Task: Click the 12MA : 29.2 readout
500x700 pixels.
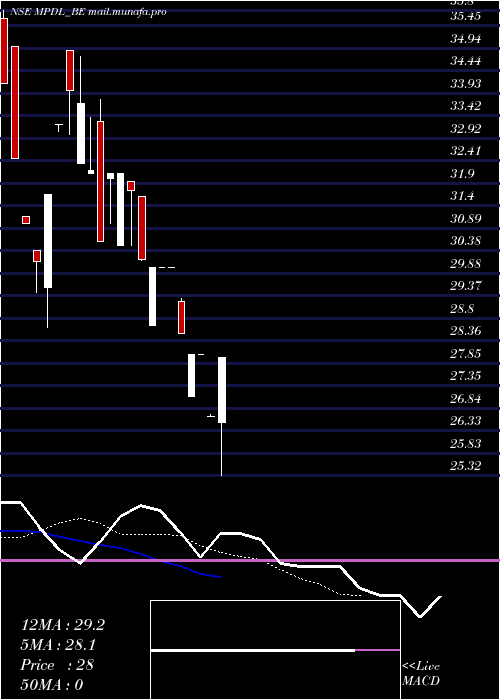Action: coord(63,625)
